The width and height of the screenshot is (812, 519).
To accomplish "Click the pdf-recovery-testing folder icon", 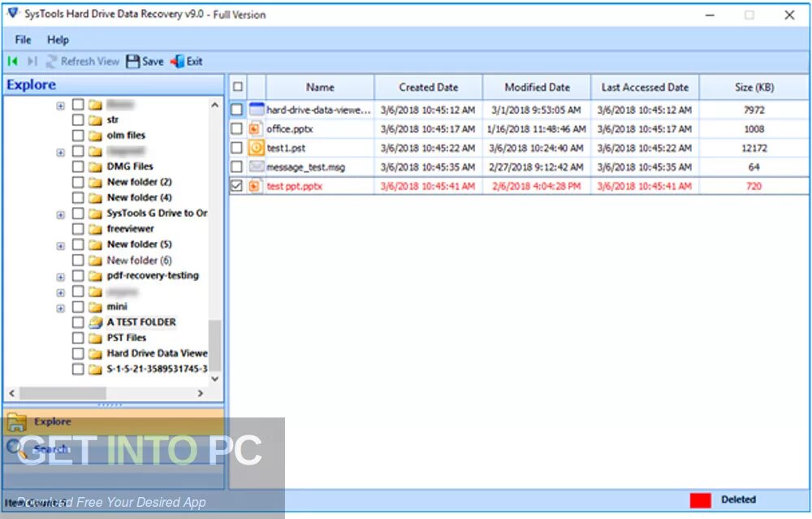I will [95, 275].
